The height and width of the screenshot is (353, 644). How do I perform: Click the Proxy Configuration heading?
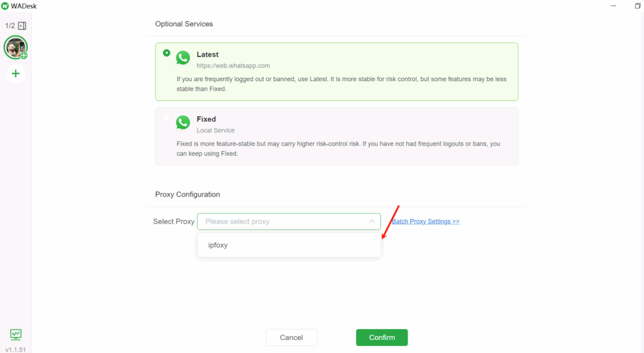point(187,194)
